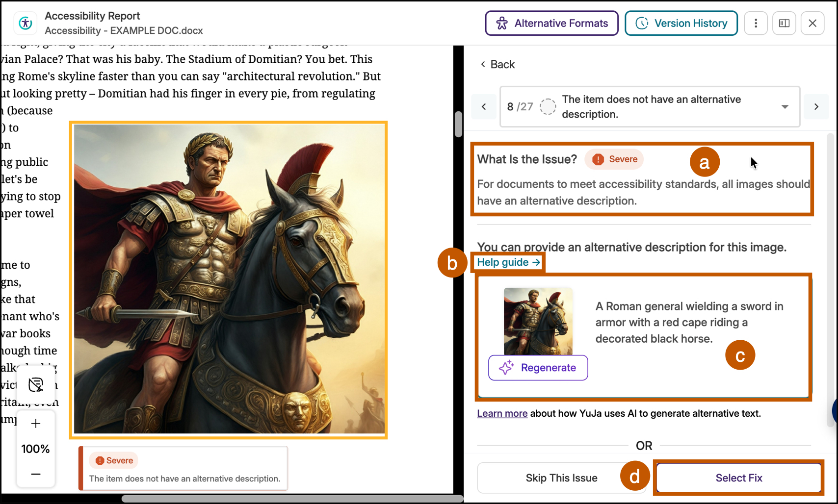Viewport: 838px width, 504px height.
Task: Click the 100% zoom level
Action: 35,449
